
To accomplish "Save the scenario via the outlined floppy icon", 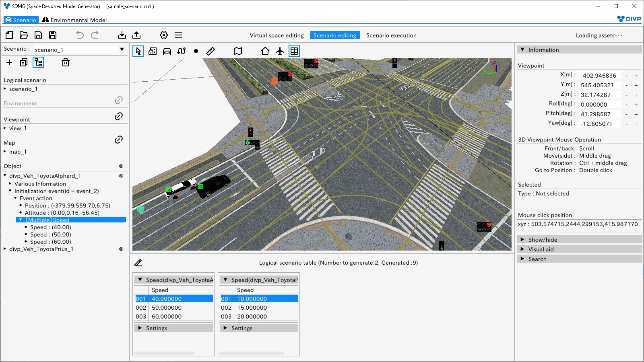I will tap(38, 35).
